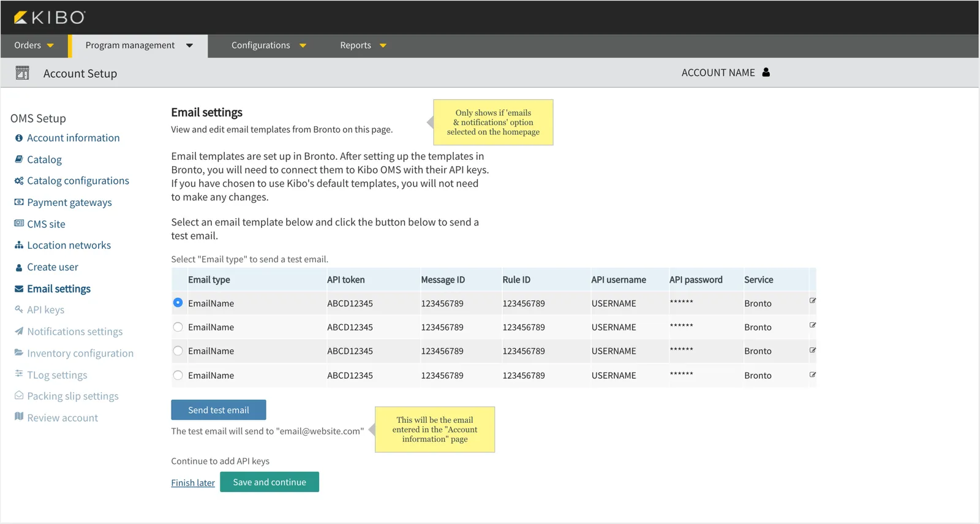Click the Account information info icon
This screenshot has width=980, height=524.
[19, 138]
